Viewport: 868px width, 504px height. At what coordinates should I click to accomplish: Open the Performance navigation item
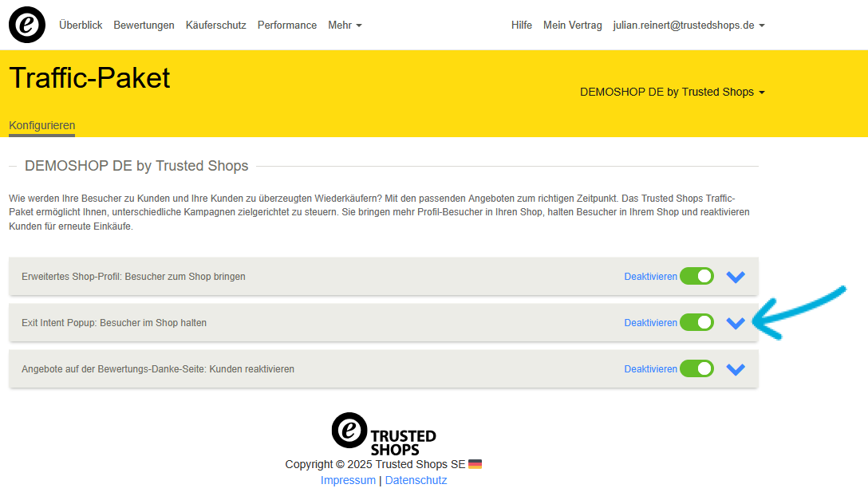click(286, 26)
